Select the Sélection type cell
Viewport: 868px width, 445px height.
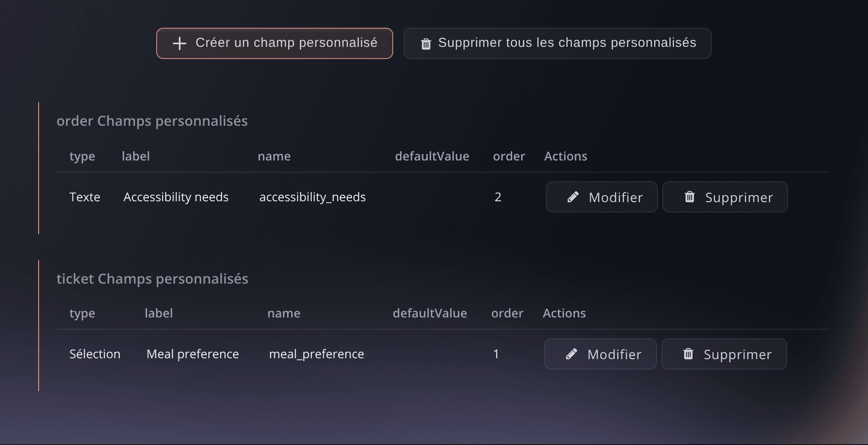(95, 354)
